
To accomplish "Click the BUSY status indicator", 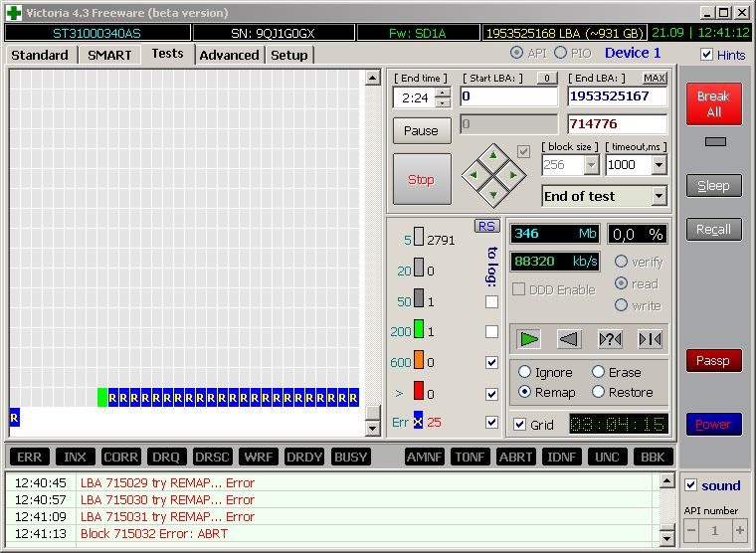I will [x=350, y=458].
